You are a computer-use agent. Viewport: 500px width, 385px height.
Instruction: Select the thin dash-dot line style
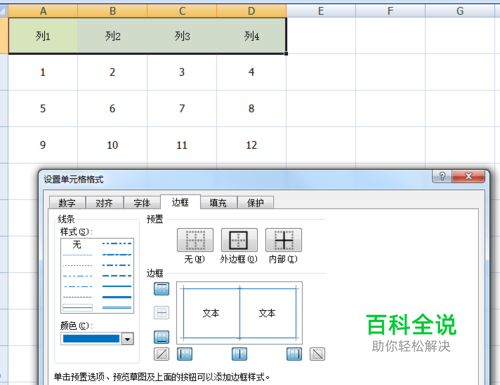[x=77, y=287]
